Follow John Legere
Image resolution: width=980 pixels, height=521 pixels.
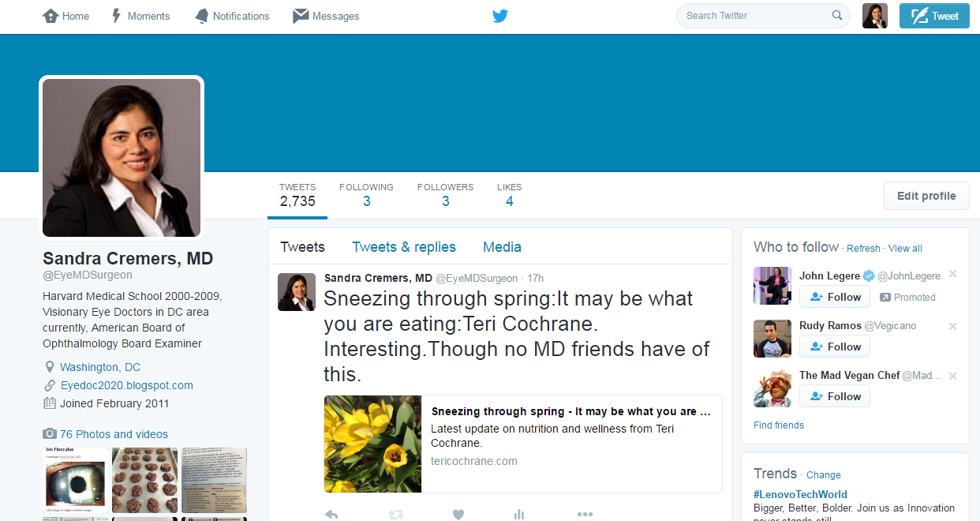(x=835, y=297)
